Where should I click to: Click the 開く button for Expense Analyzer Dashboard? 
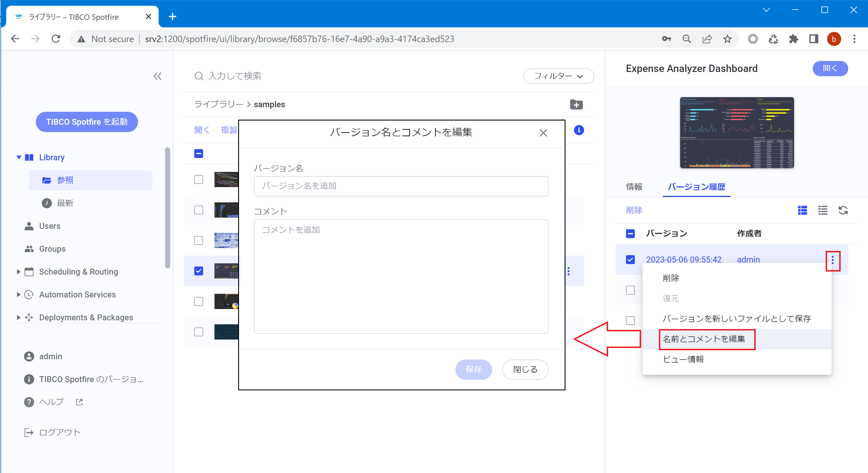pyautogui.click(x=830, y=68)
